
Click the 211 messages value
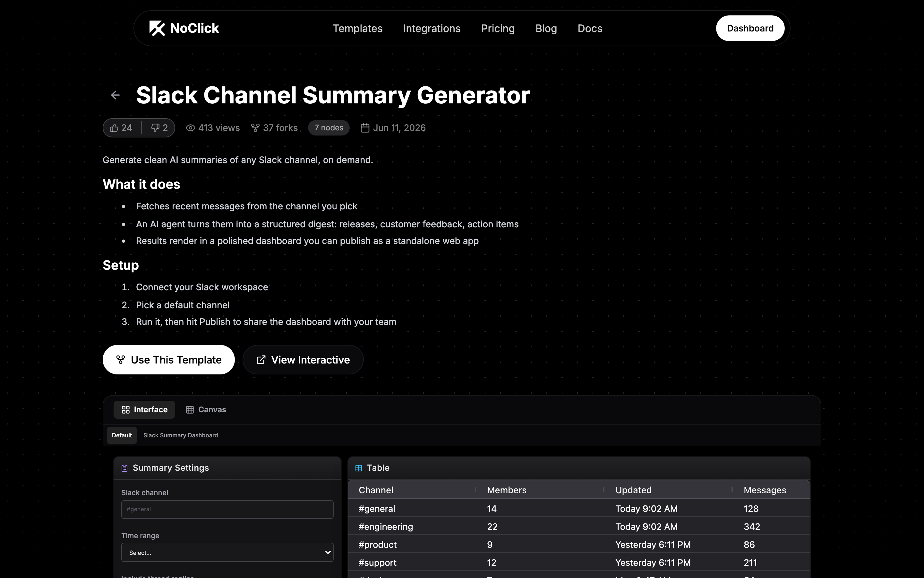pyautogui.click(x=750, y=563)
